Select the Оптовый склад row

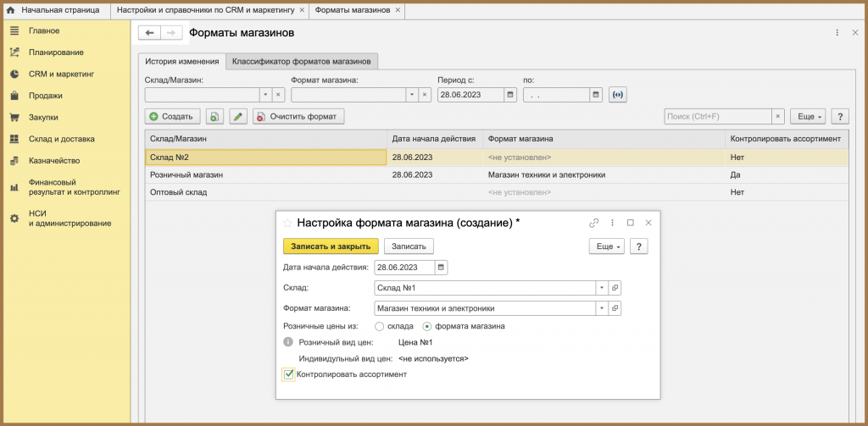(x=497, y=192)
